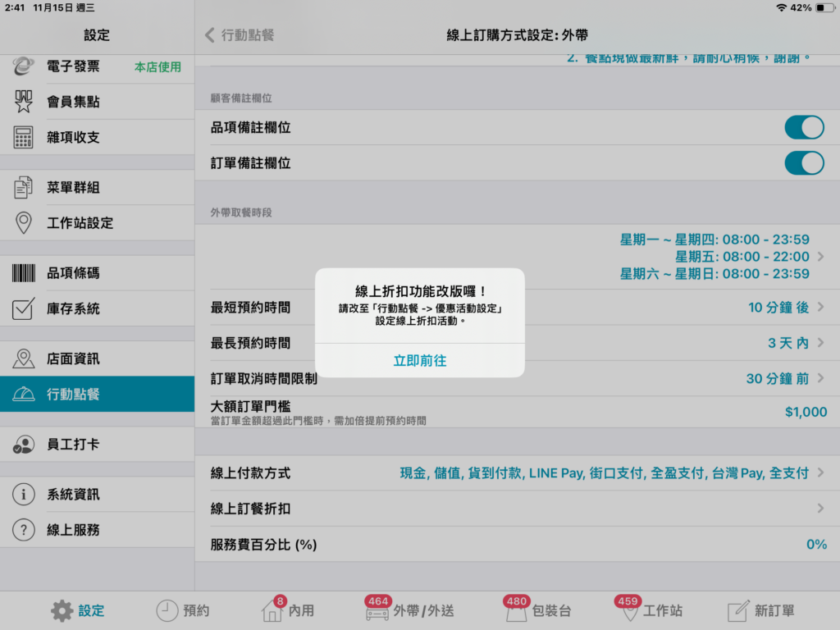Open 員工打卡 staff clock-in icon

click(24, 444)
